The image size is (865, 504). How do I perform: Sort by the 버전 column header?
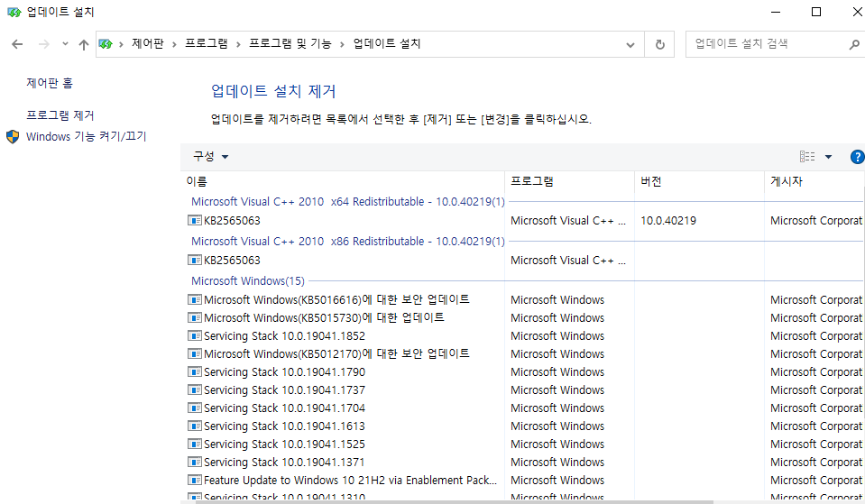(700, 181)
